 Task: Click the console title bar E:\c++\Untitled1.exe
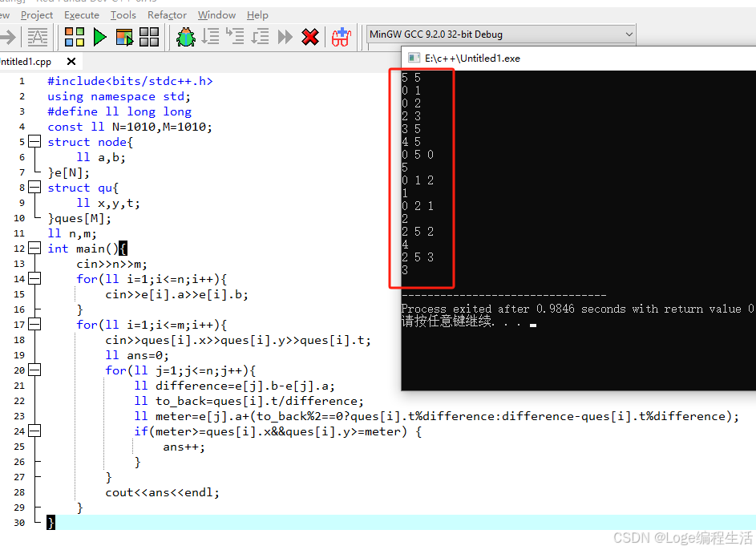tap(579, 59)
